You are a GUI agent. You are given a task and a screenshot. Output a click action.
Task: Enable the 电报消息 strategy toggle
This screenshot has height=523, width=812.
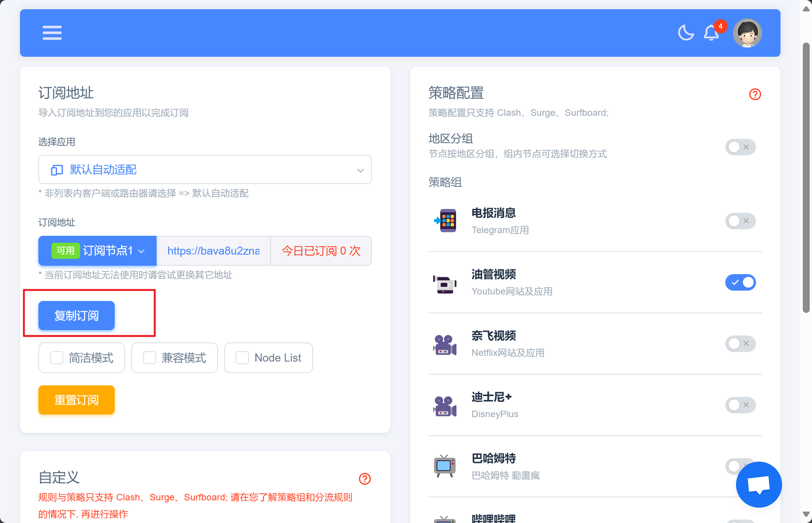pyautogui.click(x=740, y=221)
